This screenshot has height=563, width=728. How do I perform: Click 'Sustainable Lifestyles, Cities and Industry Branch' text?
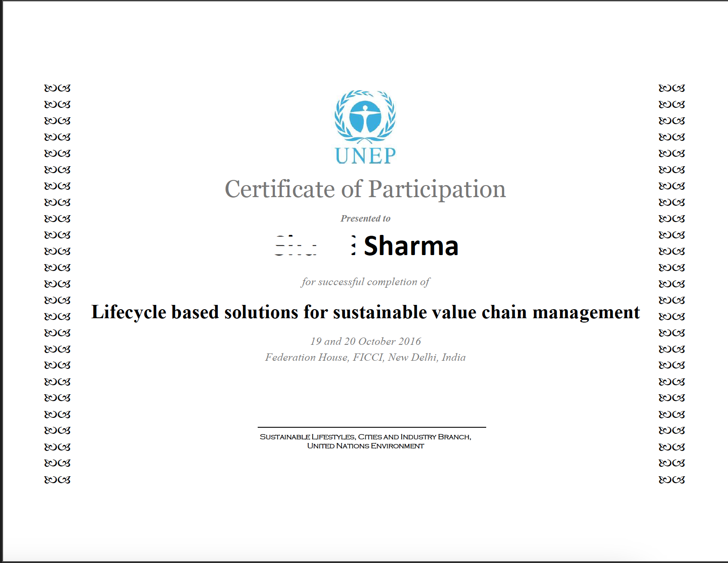pyautogui.click(x=365, y=437)
